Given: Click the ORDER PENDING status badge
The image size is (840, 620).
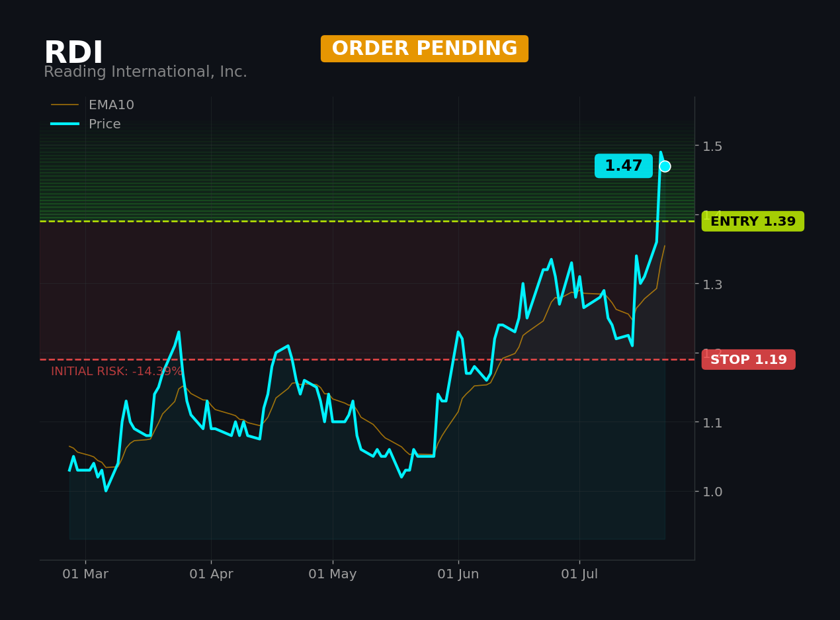Looking at the screenshot, I should (425, 49).
